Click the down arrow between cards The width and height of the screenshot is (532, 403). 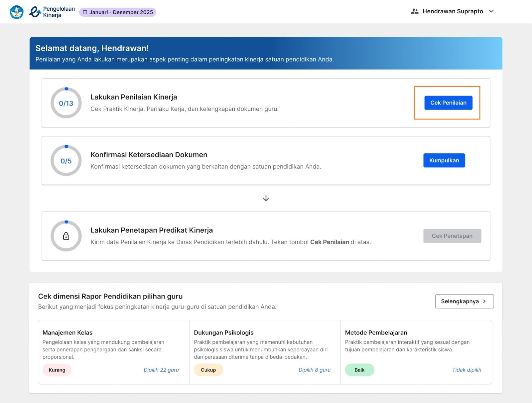(x=266, y=198)
